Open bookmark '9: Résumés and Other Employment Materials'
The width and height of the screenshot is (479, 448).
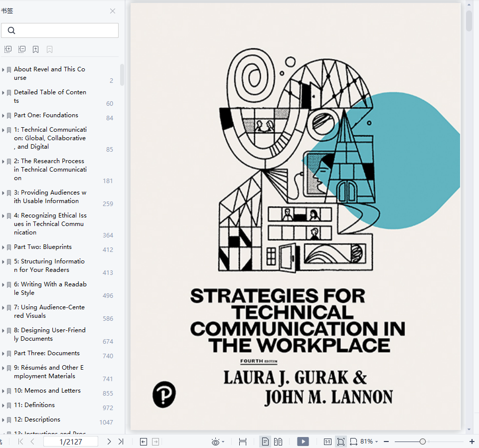pyautogui.click(x=49, y=372)
